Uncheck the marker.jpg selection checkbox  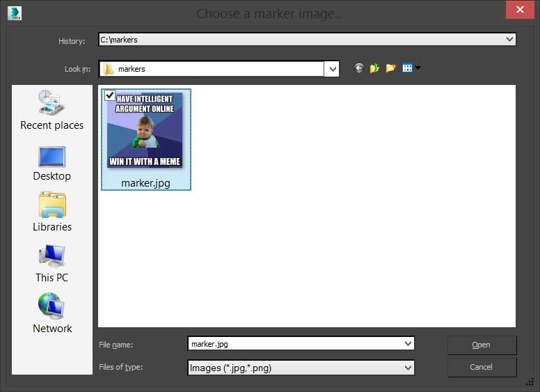110,95
